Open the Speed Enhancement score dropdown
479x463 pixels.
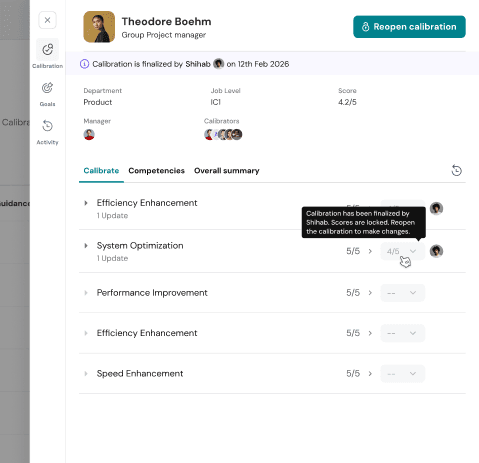point(403,374)
